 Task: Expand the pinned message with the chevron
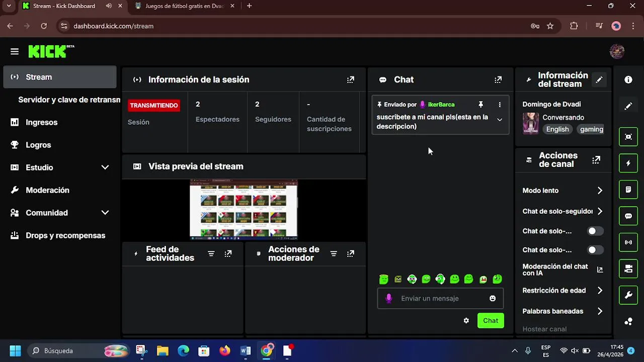click(500, 120)
